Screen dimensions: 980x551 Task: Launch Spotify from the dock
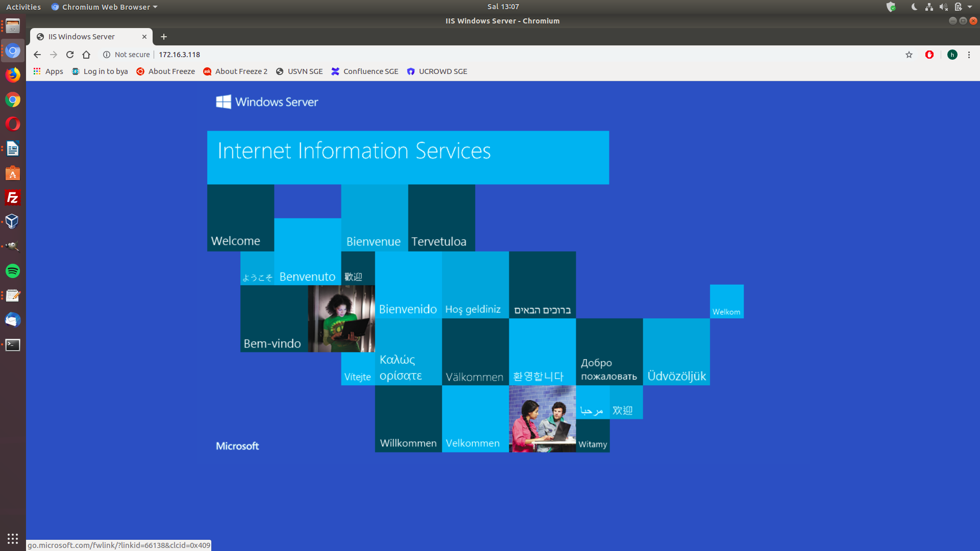(x=13, y=271)
